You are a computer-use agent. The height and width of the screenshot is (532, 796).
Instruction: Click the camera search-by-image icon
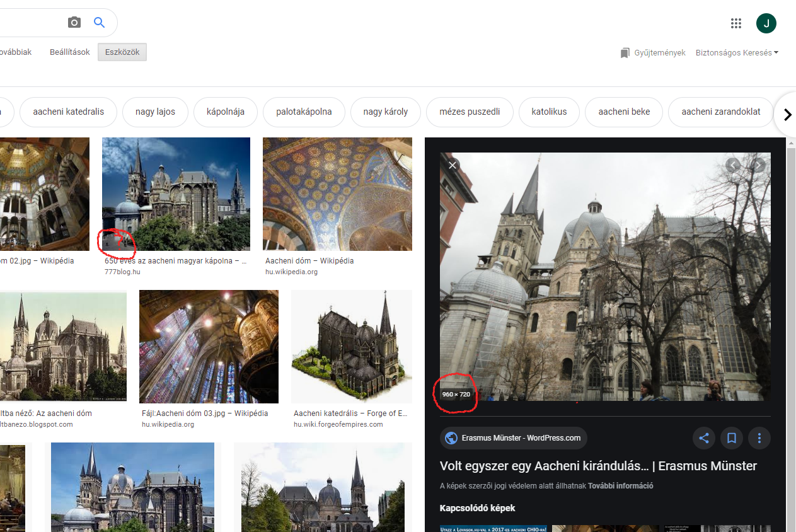pos(74,23)
